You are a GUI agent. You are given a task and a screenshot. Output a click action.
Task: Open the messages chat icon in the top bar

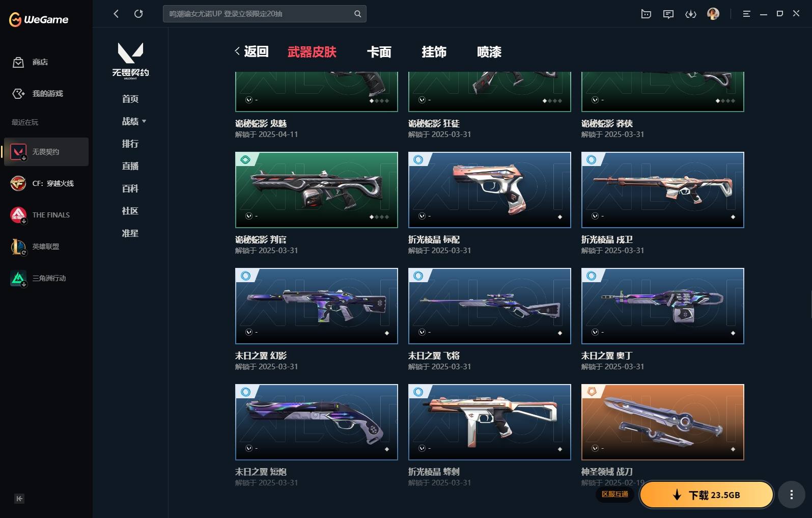point(668,14)
